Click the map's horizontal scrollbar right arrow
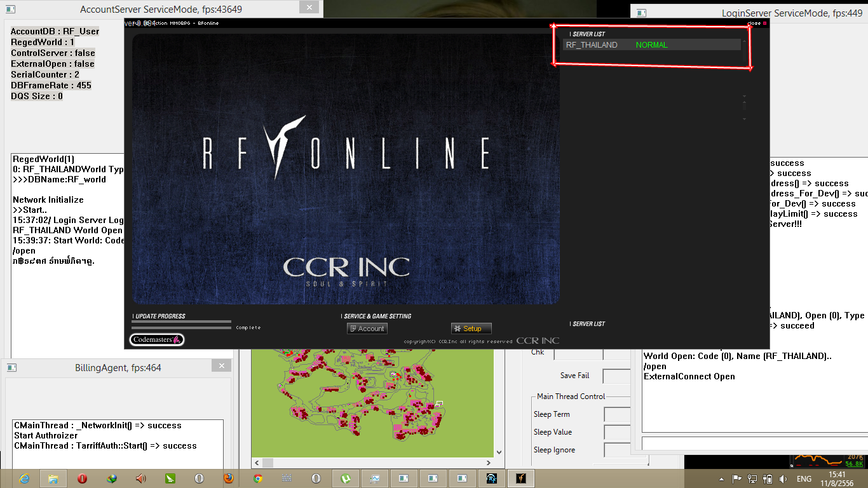Image resolution: width=868 pixels, height=488 pixels. (489, 463)
